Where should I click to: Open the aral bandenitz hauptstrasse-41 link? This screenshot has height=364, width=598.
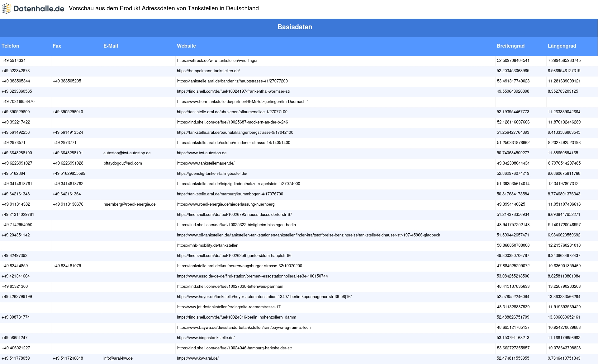click(232, 81)
